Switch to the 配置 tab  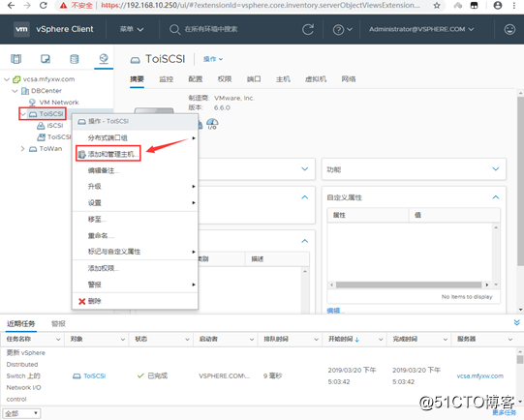[195, 79]
